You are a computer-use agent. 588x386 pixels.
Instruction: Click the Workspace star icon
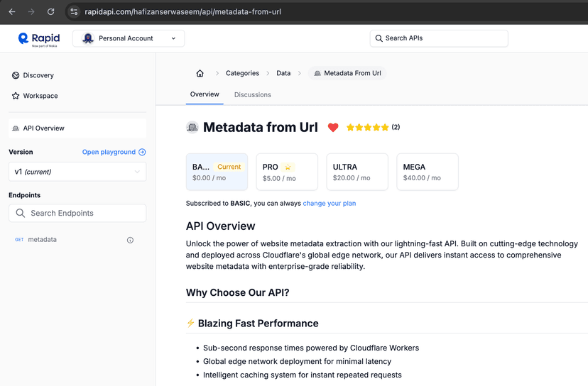[x=16, y=96]
